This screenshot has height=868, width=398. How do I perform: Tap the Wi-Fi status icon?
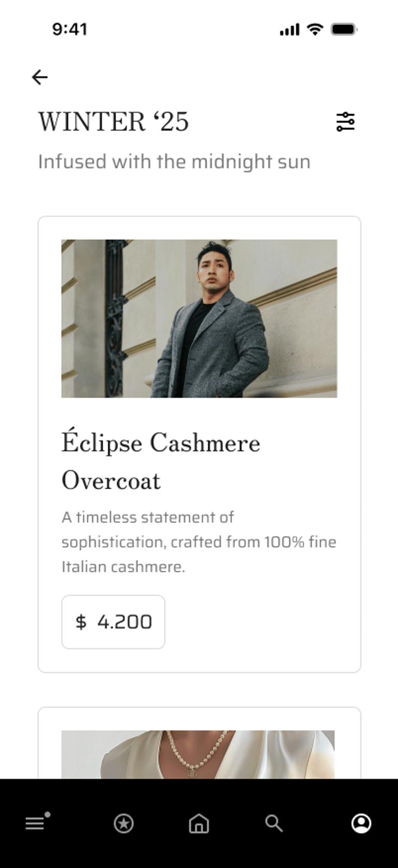(x=315, y=29)
